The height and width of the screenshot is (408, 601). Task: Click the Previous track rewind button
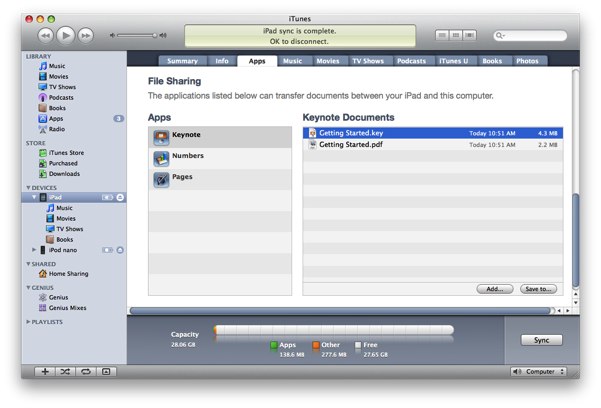pyautogui.click(x=45, y=36)
